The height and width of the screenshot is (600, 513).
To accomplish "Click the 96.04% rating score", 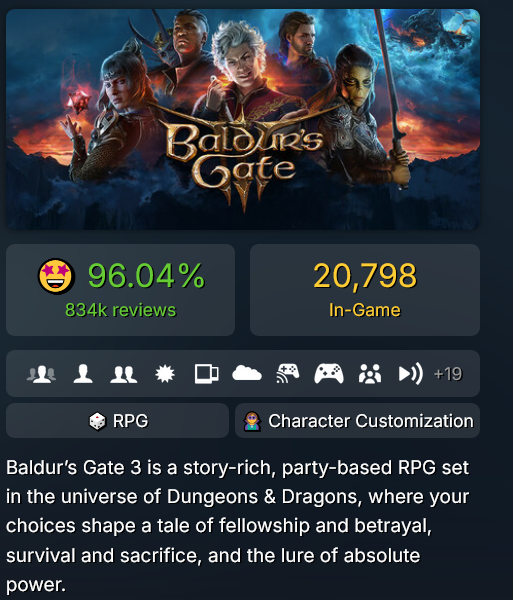I will (147, 276).
